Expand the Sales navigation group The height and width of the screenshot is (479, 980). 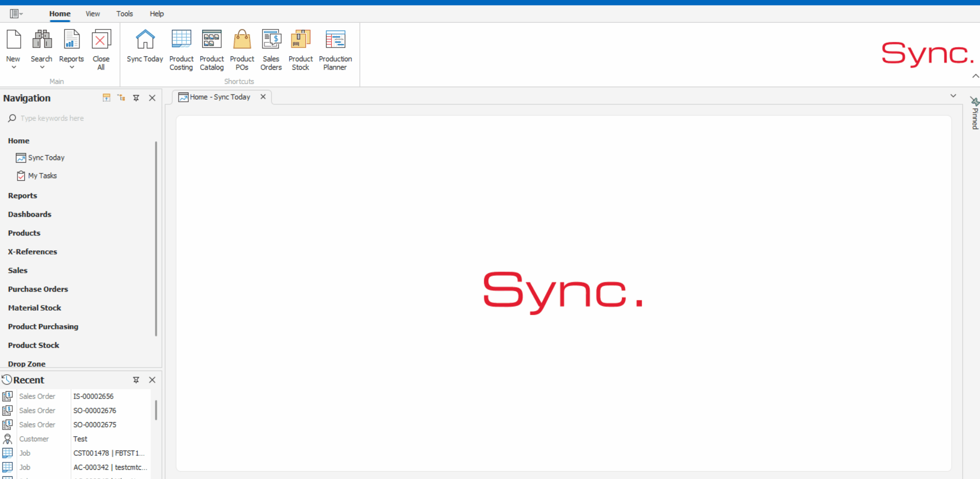(x=18, y=270)
